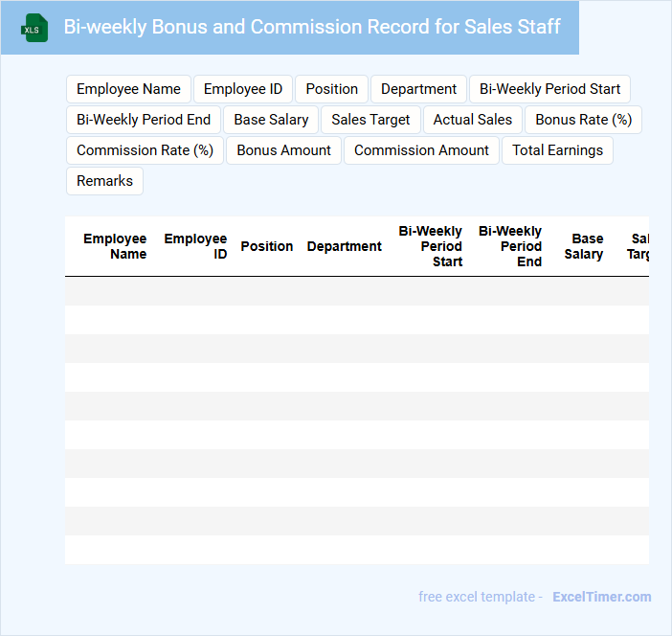
Task: Open the ExcelTimer.com link
Action: pyautogui.click(x=602, y=597)
